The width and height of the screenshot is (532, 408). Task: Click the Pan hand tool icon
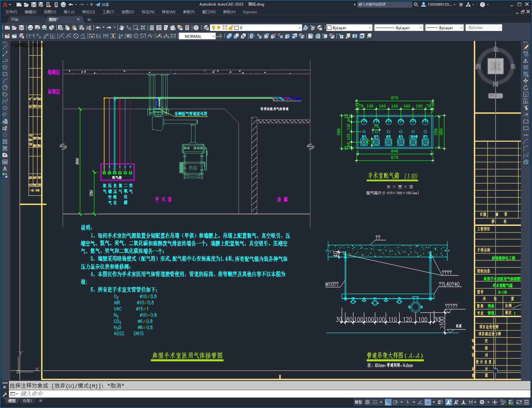pos(122,28)
